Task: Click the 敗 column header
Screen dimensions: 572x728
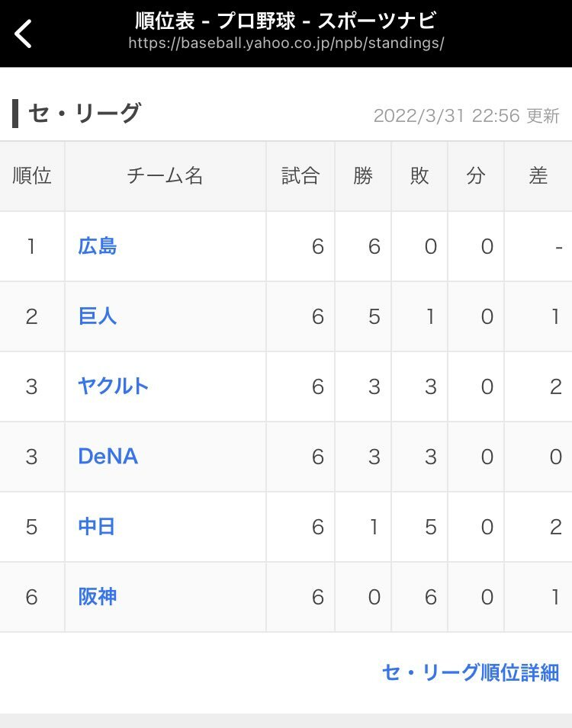Action: click(419, 176)
